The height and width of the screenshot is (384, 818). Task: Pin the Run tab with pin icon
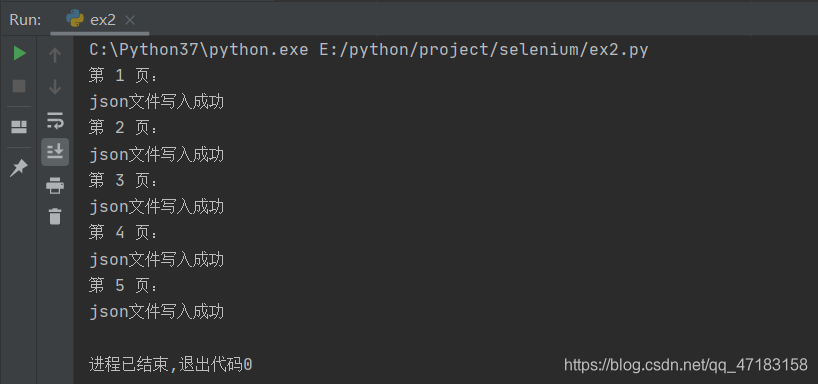(19, 168)
